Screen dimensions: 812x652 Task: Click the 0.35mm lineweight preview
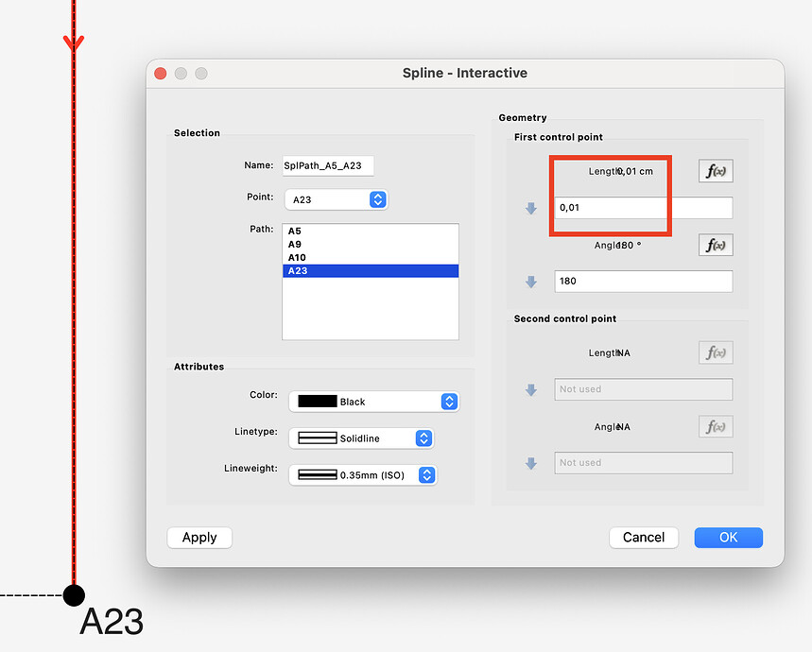click(x=318, y=475)
